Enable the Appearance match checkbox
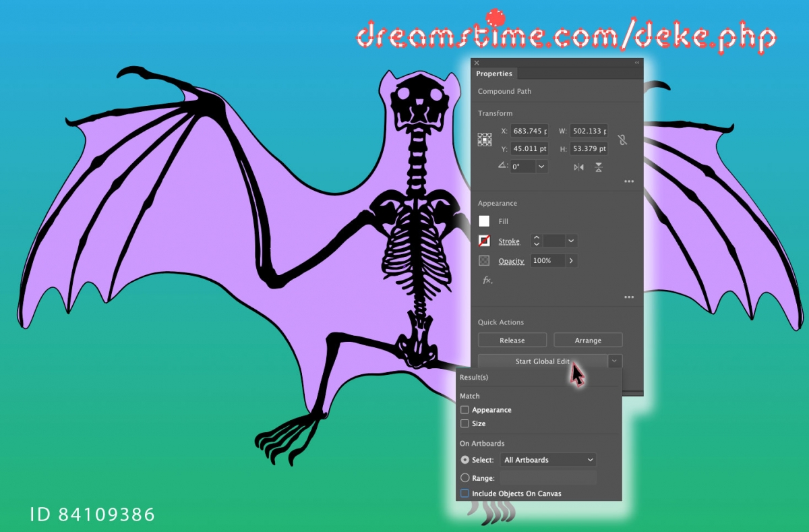 pyautogui.click(x=465, y=409)
